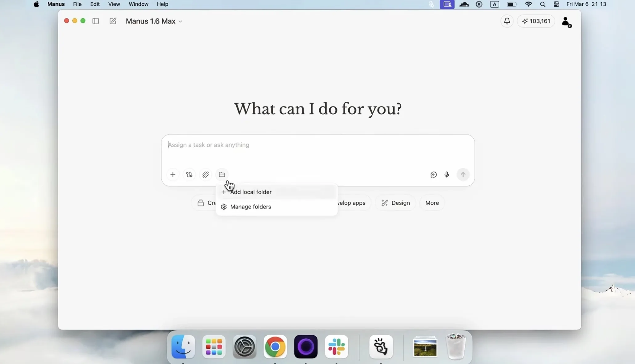The width and height of the screenshot is (635, 364).
Task: Click the 103,161 credits badge
Action: tap(536, 21)
